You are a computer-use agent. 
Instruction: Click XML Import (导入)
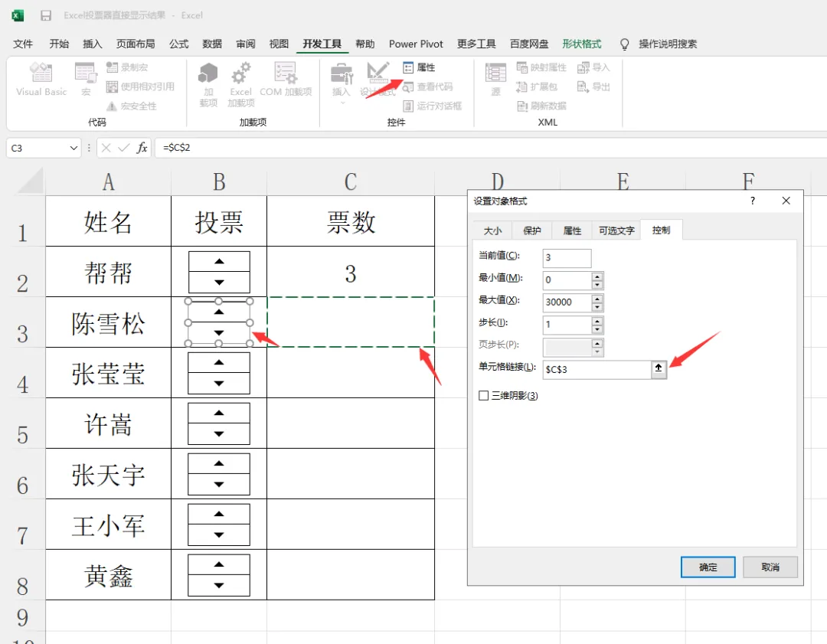click(x=593, y=67)
